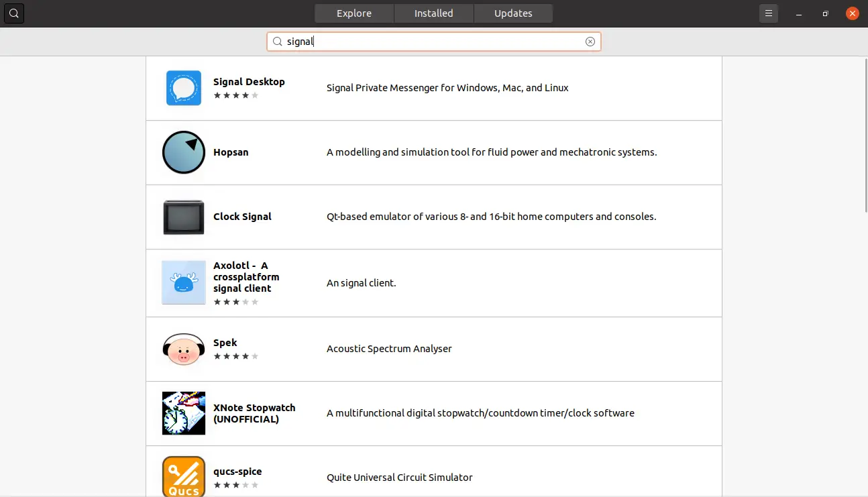The image size is (868, 497).
Task: Open the hamburger menu
Action: [x=769, y=13]
